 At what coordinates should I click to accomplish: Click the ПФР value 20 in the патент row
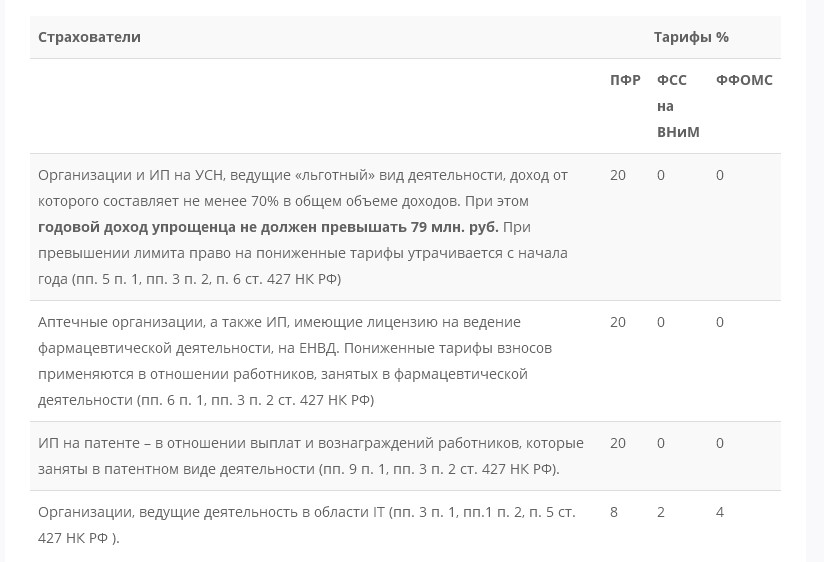(x=618, y=443)
